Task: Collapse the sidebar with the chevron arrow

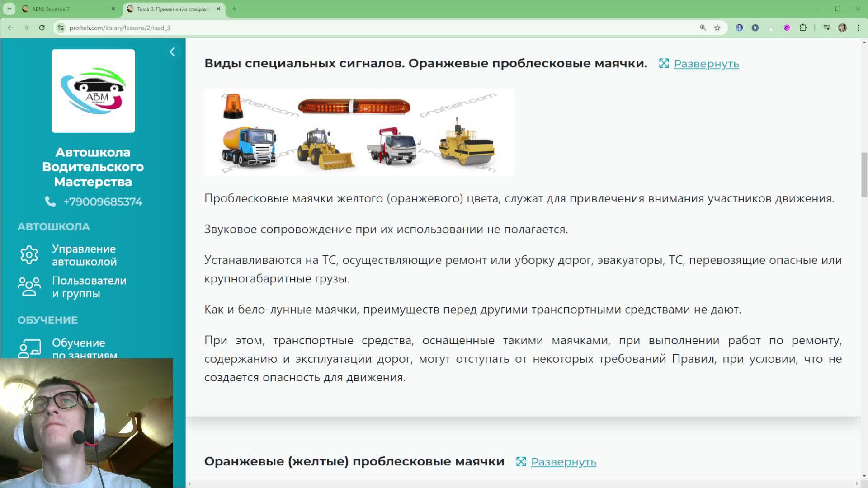Action: coord(172,52)
